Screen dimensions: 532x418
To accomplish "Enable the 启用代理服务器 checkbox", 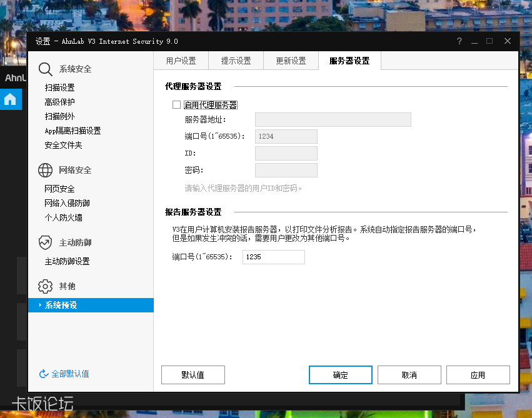I will point(177,105).
